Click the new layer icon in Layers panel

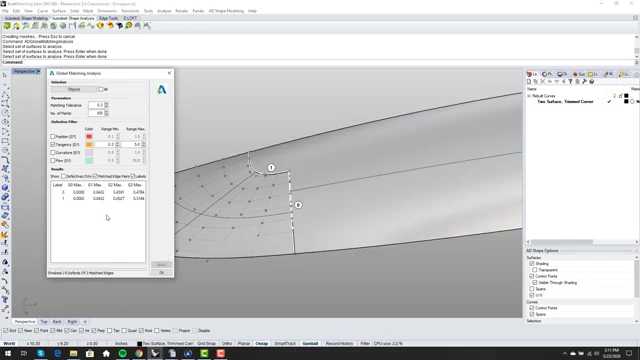pyautogui.click(x=529, y=82)
